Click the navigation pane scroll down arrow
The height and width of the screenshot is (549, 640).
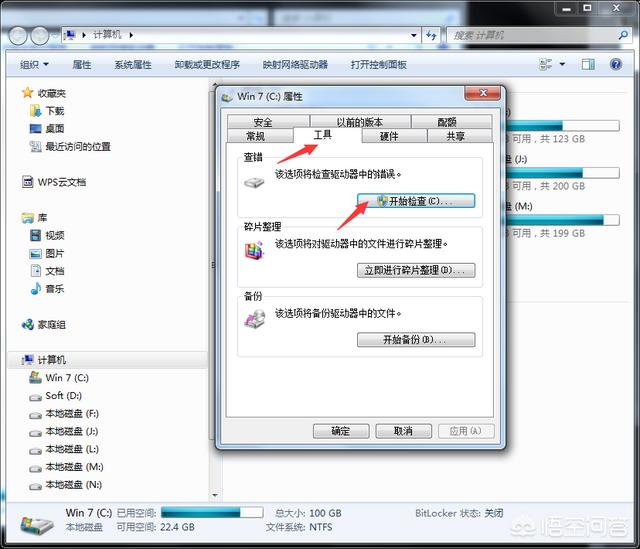click(215, 495)
